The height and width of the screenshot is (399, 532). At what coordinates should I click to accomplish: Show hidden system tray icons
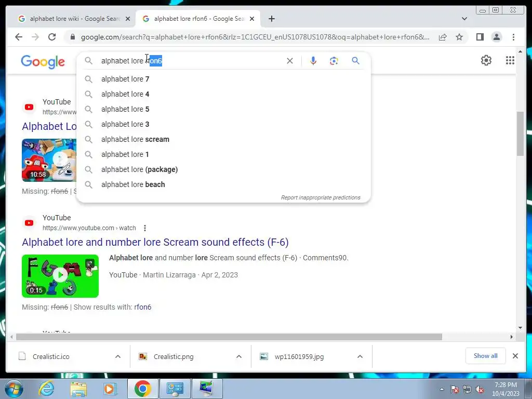(x=442, y=390)
